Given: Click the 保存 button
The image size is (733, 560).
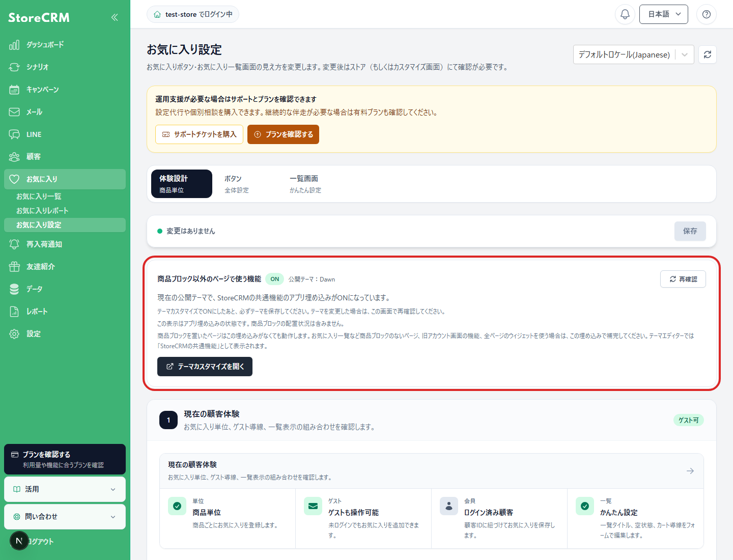Looking at the screenshot, I should 690,231.
